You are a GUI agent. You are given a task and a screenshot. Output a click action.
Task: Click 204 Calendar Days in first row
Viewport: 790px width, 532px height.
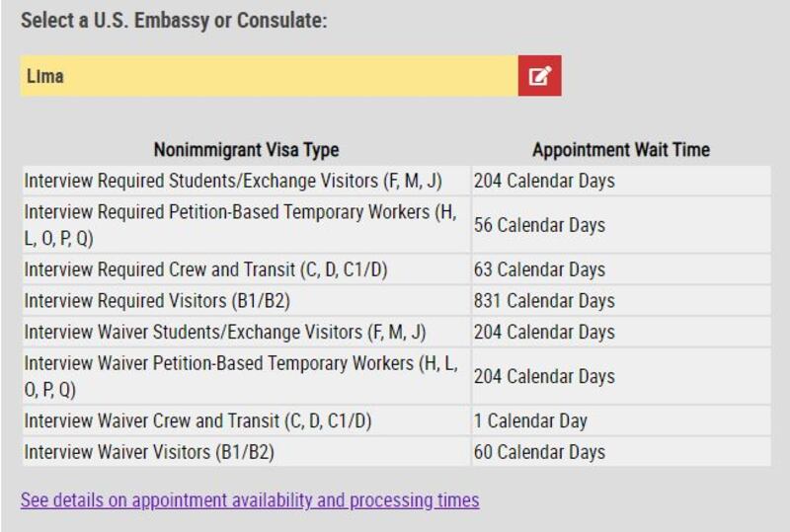(x=544, y=181)
